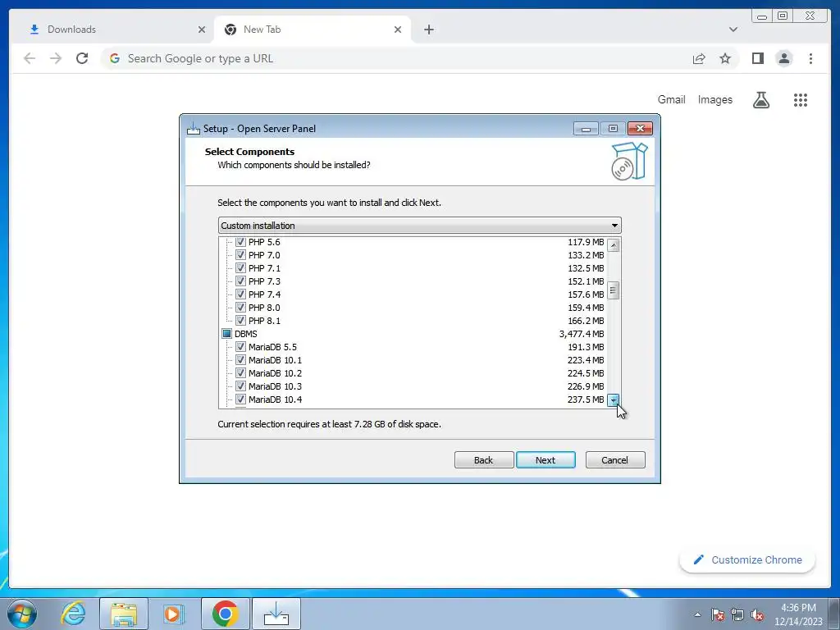Image resolution: width=840 pixels, height=630 pixels.
Task: Bookmark this tab with the star icon
Action: click(725, 58)
